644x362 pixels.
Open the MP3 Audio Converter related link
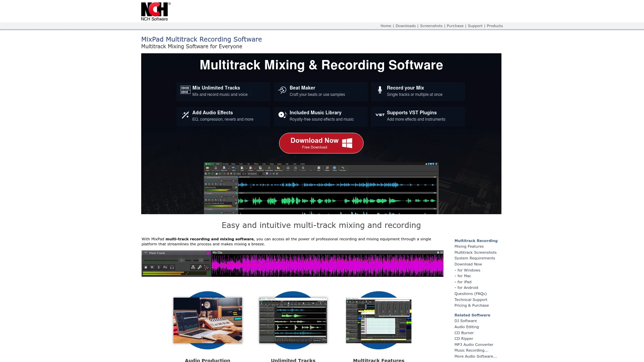point(474,345)
